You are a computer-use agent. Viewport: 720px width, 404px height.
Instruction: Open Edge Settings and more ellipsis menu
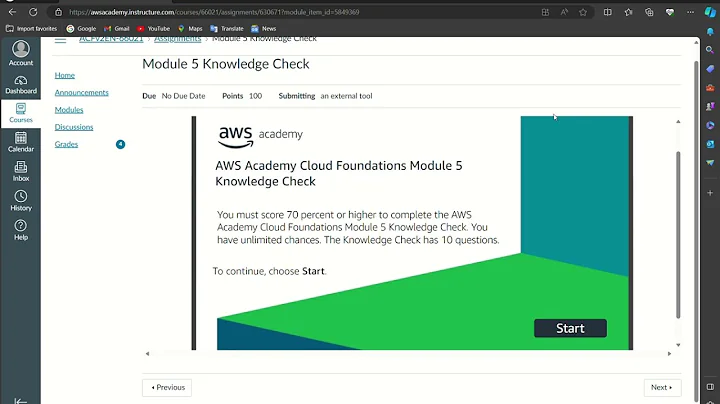(x=690, y=12)
